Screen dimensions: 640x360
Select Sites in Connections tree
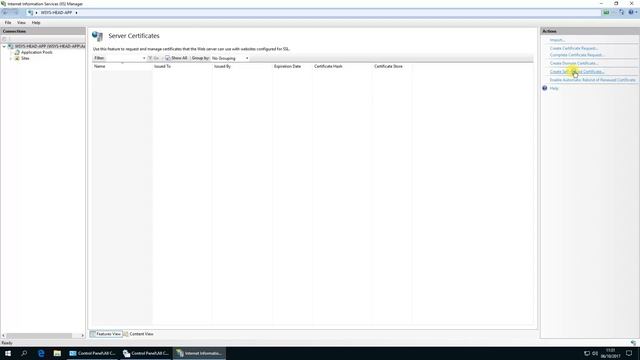coord(25,58)
